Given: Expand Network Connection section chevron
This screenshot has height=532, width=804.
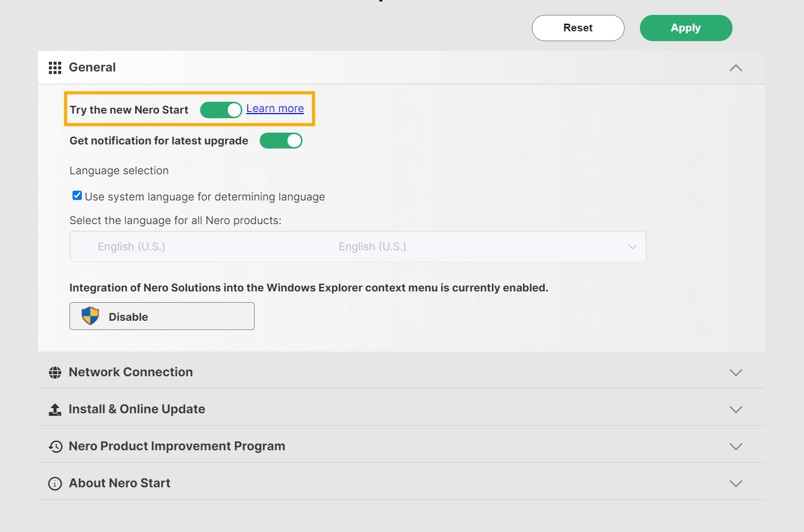Looking at the screenshot, I should [x=736, y=373].
